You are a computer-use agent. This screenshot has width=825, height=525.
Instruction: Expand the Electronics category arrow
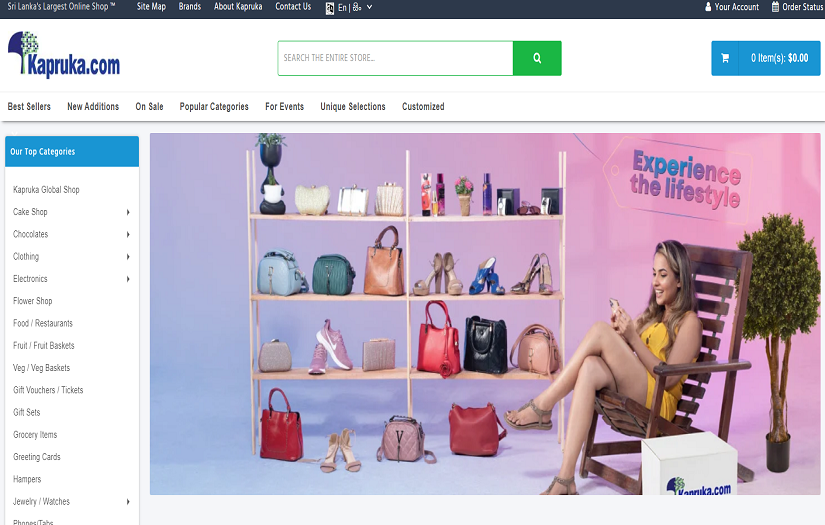click(x=128, y=279)
